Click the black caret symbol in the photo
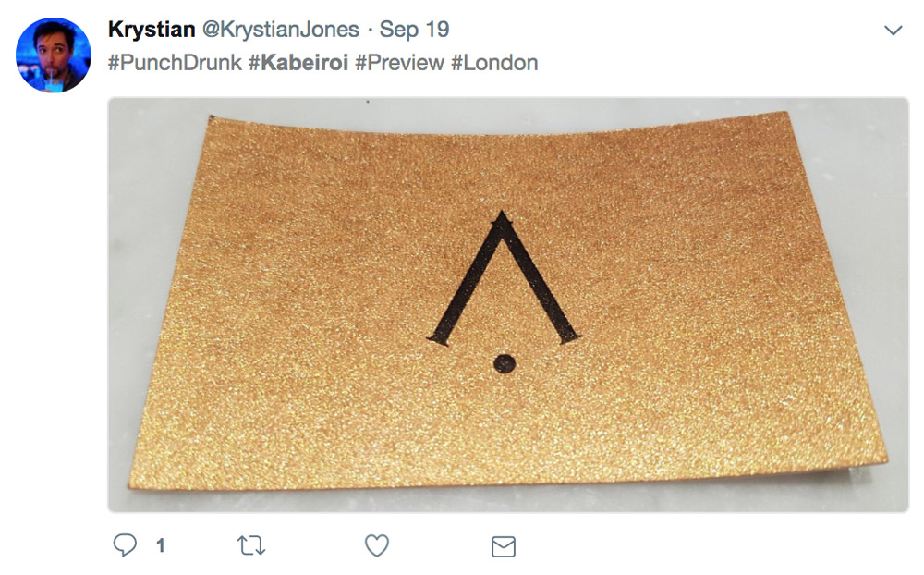This screenshot has height=575, width=924. tap(504, 277)
